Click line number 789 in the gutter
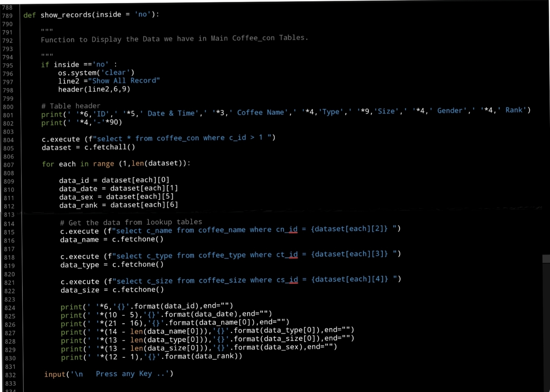This screenshot has width=550, height=392. tap(7, 16)
